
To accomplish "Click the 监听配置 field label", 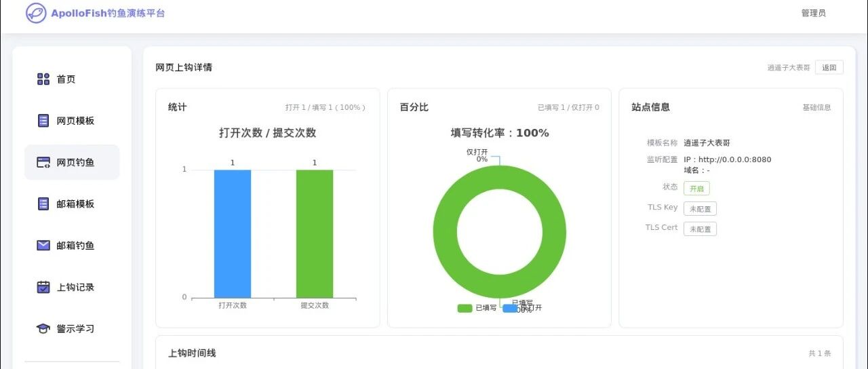I will point(662,160).
